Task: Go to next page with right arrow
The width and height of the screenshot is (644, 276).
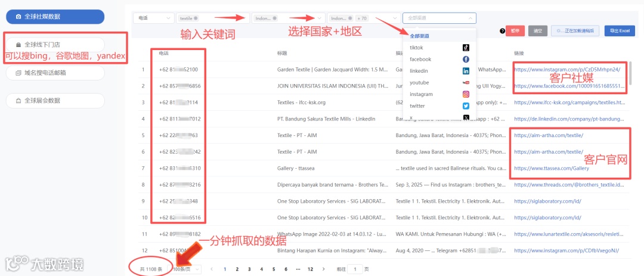Action: point(324,269)
